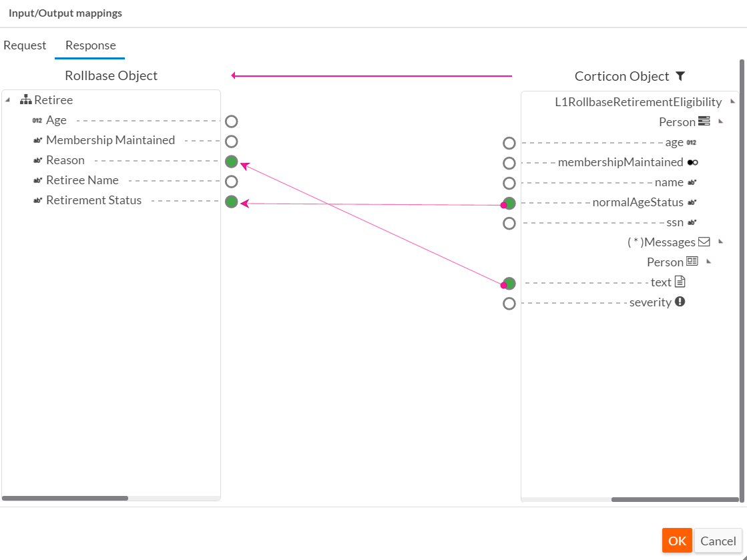Click the Cancel button

(718, 541)
